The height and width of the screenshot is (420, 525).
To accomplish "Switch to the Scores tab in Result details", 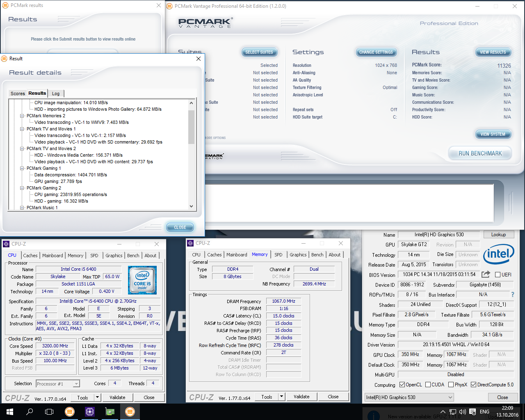I will pos(18,94).
